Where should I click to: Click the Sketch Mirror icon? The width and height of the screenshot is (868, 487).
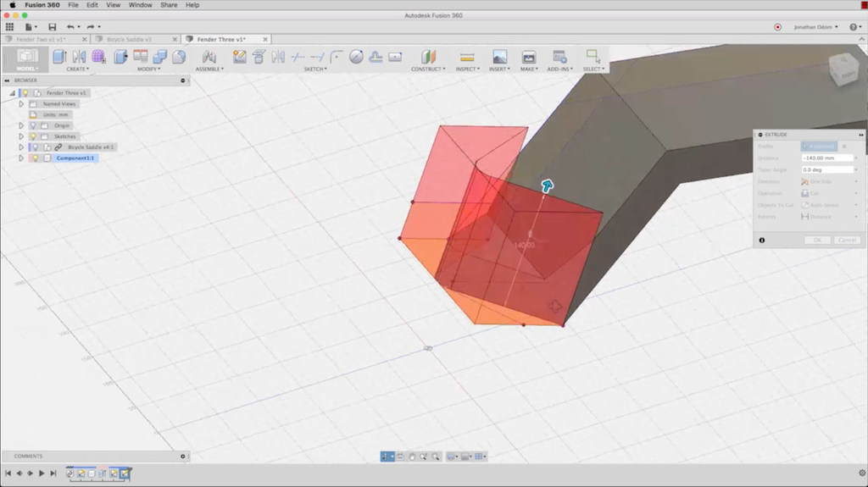pos(278,57)
